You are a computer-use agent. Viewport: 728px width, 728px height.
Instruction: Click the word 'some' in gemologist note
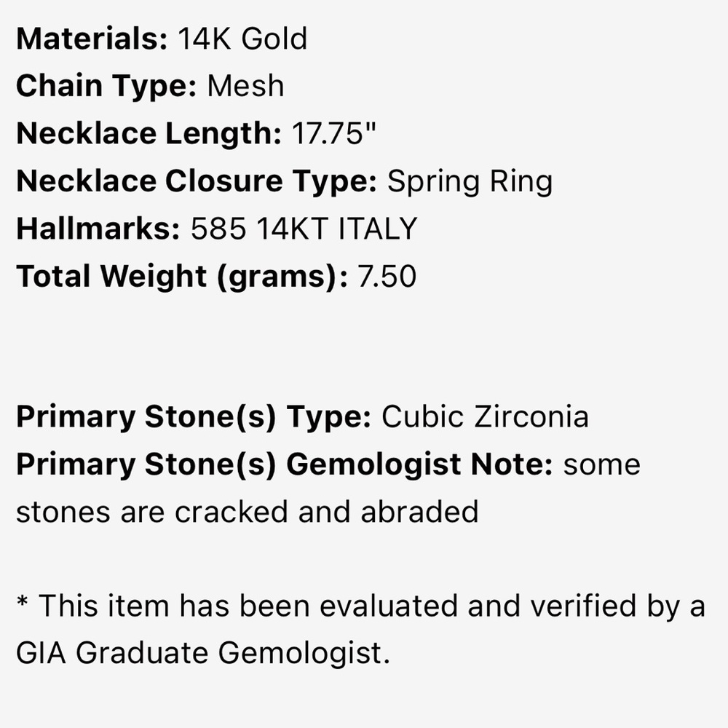pos(602,465)
